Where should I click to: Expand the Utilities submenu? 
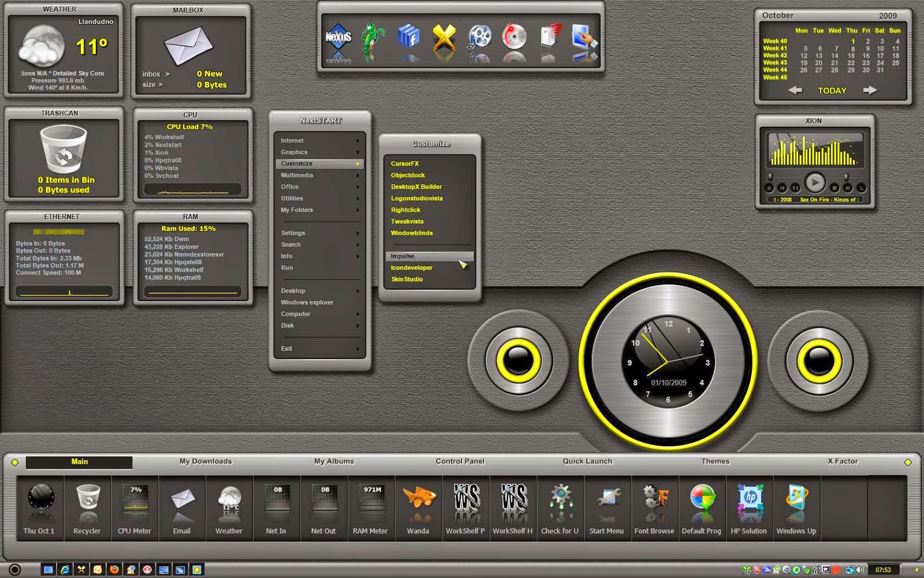coord(319,198)
